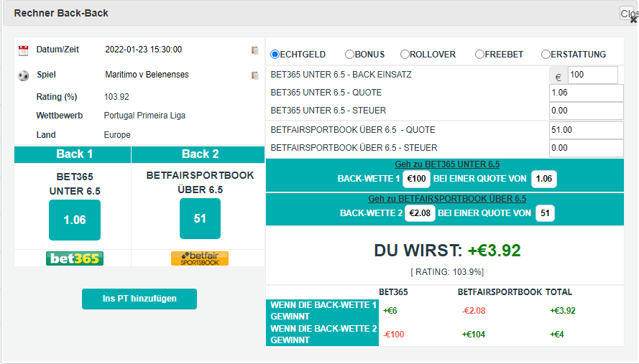Click the calendar icon beside Datum/Zeit
This screenshot has width=639, height=364.
click(x=24, y=50)
